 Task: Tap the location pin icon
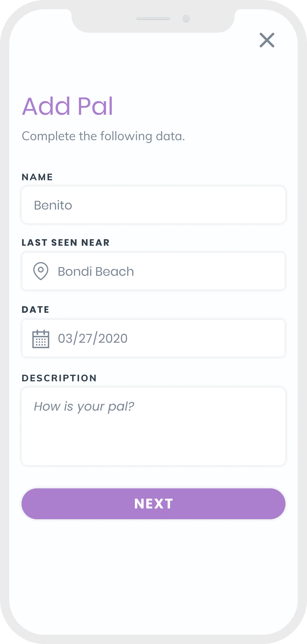tap(41, 271)
